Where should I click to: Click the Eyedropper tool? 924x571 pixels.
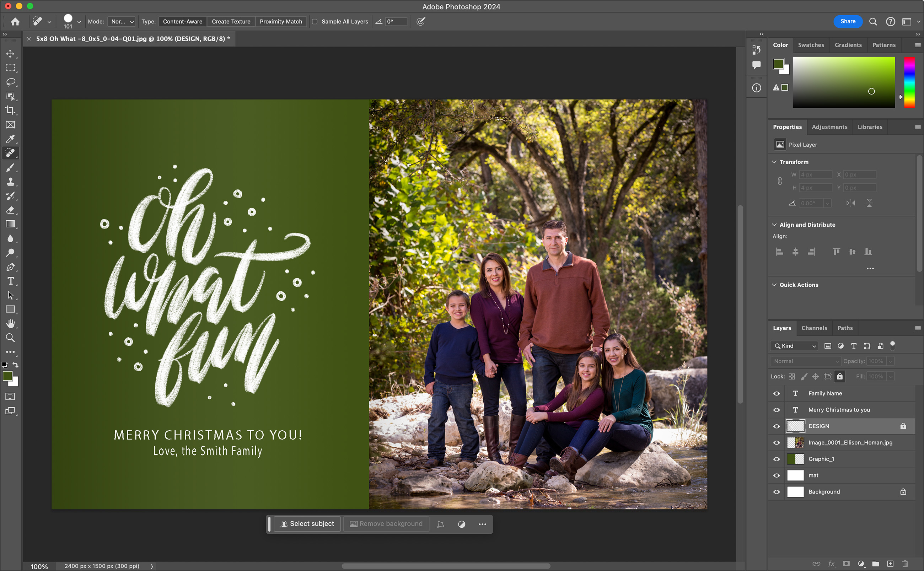click(x=10, y=139)
